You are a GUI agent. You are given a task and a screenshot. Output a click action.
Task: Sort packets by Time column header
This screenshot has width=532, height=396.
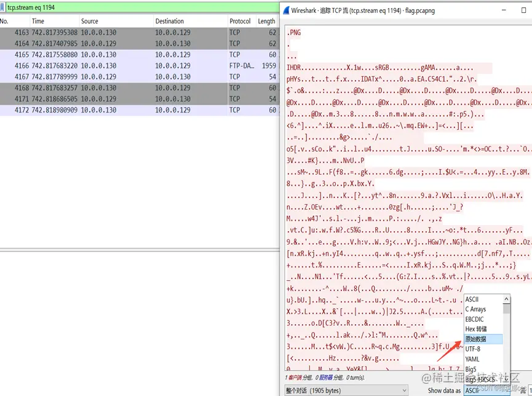(54, 21)
